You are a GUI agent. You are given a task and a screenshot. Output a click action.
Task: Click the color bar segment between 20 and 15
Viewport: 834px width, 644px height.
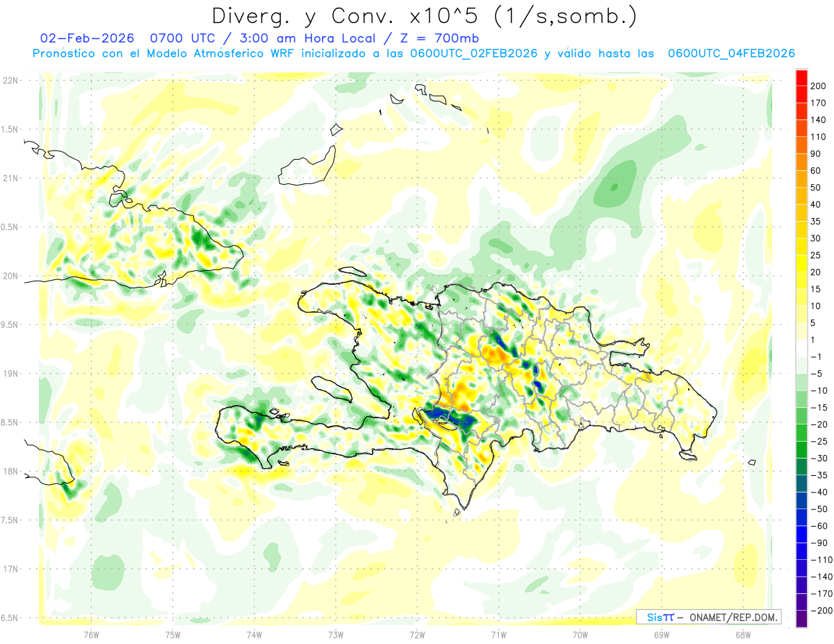click(x=801, y=280)
